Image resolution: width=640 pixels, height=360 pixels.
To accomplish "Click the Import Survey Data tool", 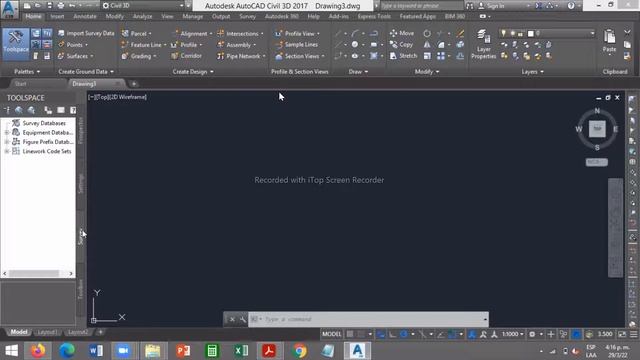I will [x=86, y=33].
